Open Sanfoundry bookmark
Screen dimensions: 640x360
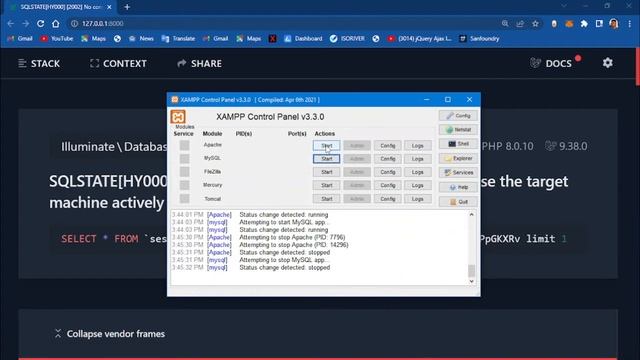point(479,39)
